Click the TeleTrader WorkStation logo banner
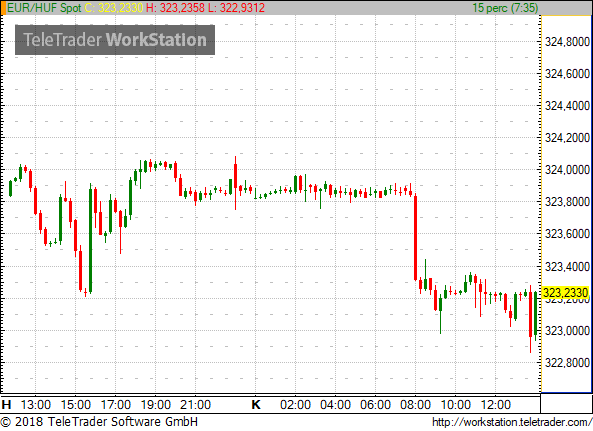 pos(115,40)
